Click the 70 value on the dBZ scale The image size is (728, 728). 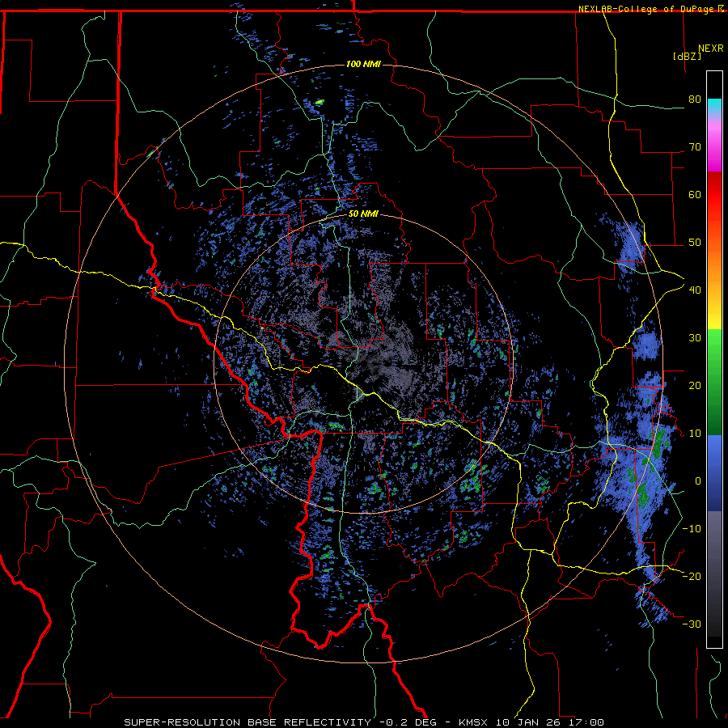pos(695,146)
